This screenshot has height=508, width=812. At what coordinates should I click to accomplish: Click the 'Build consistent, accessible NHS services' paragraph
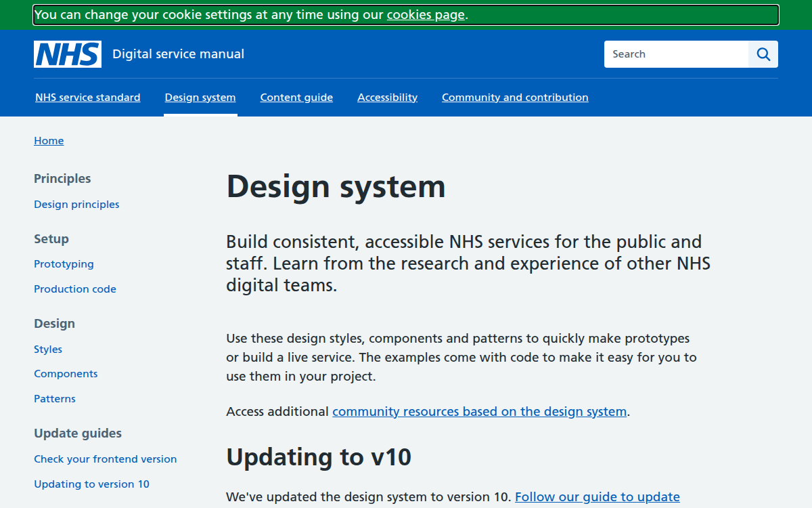point(468,263)
